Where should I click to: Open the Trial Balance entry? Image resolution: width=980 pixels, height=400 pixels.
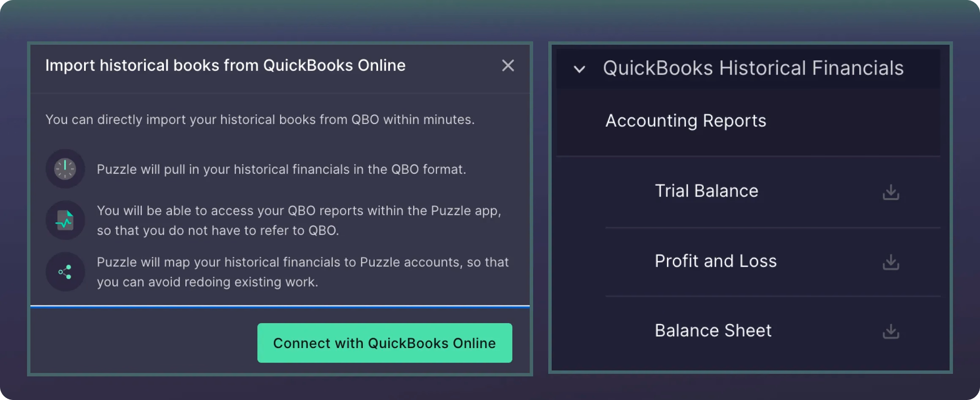click(x=706, y=191)
